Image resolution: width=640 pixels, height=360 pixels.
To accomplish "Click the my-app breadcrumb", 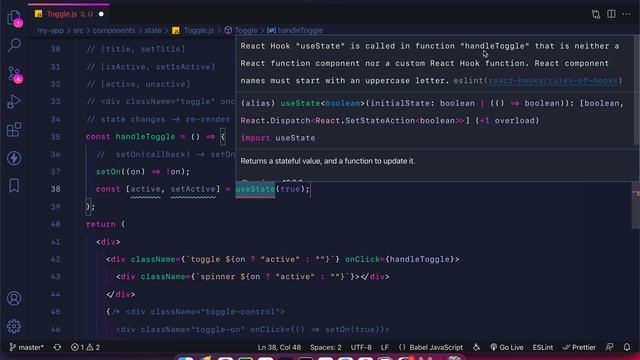I will click(x=50, y=30).
